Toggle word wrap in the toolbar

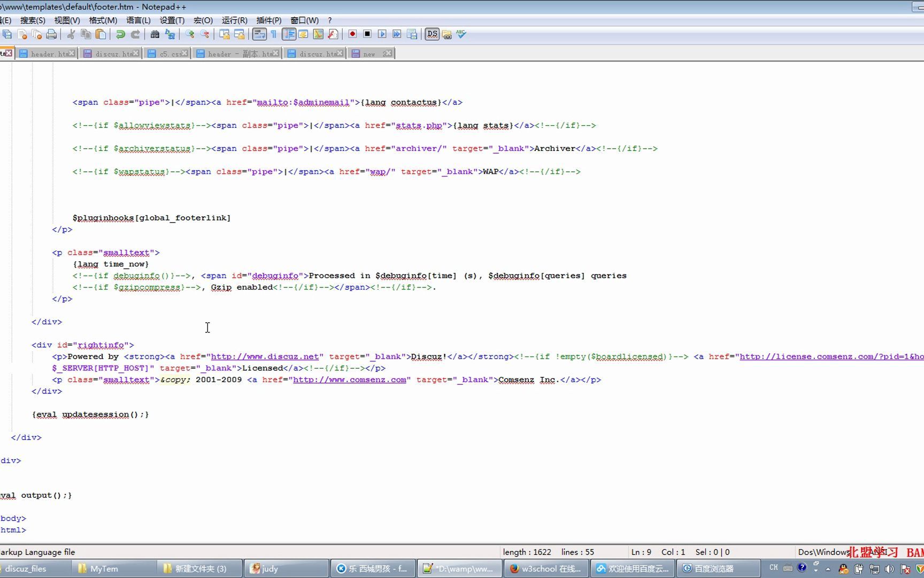coord(259,34)
